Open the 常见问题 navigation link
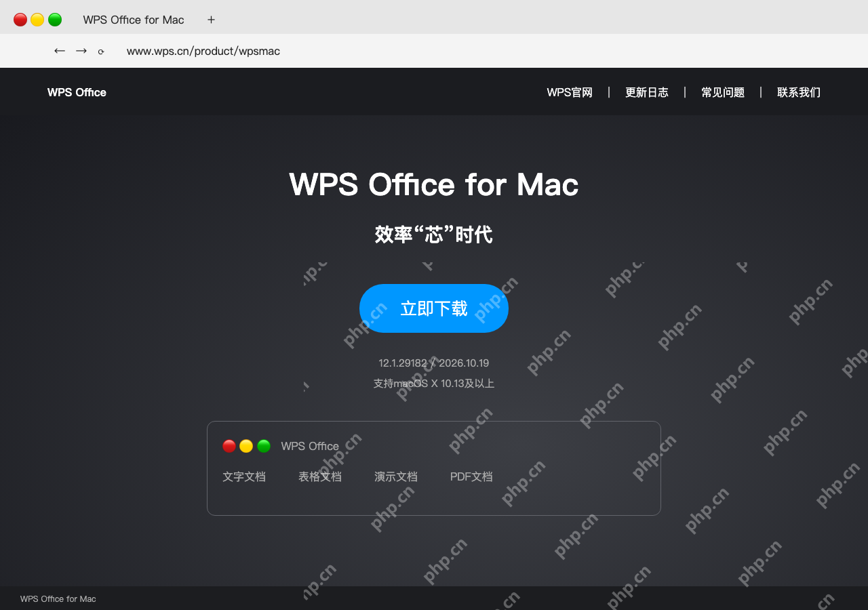 pyautogui.click(x=723, y=92)
